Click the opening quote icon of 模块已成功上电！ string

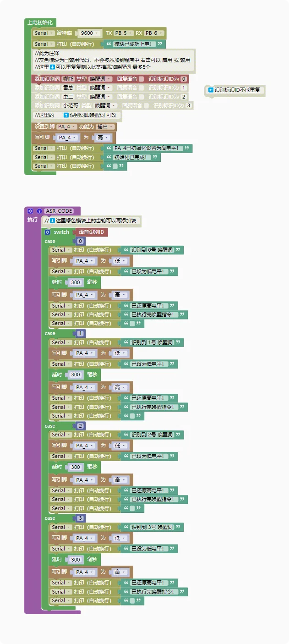[x=109, y=44]
